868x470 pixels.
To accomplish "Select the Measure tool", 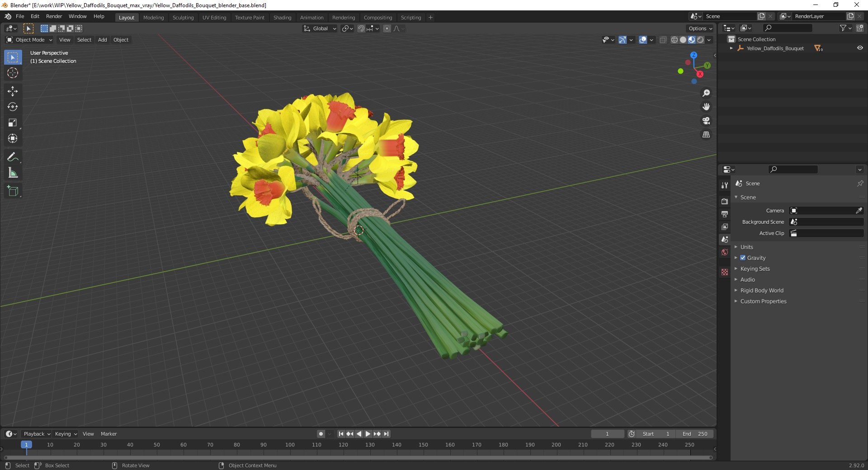I will 13,173.
